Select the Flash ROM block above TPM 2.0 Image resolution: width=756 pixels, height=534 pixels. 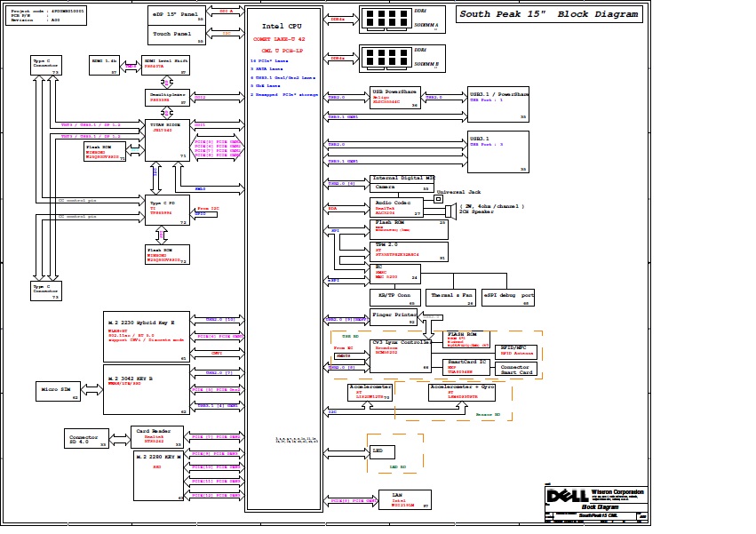point(409,229)
